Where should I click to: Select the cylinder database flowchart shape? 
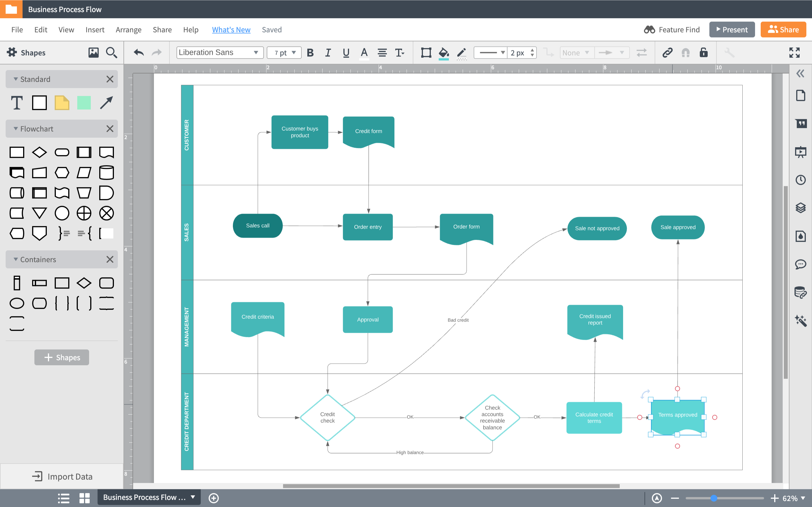click(106, 173)
